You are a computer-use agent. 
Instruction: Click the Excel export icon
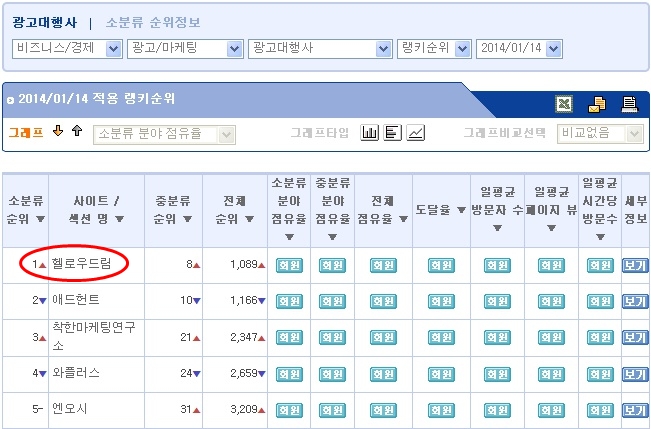pos(565,103)
